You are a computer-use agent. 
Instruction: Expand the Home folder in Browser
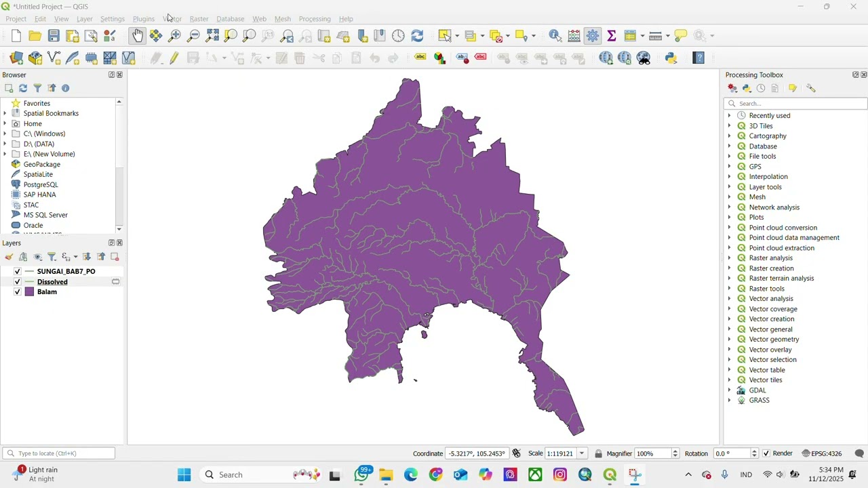(x=5, y=123)
